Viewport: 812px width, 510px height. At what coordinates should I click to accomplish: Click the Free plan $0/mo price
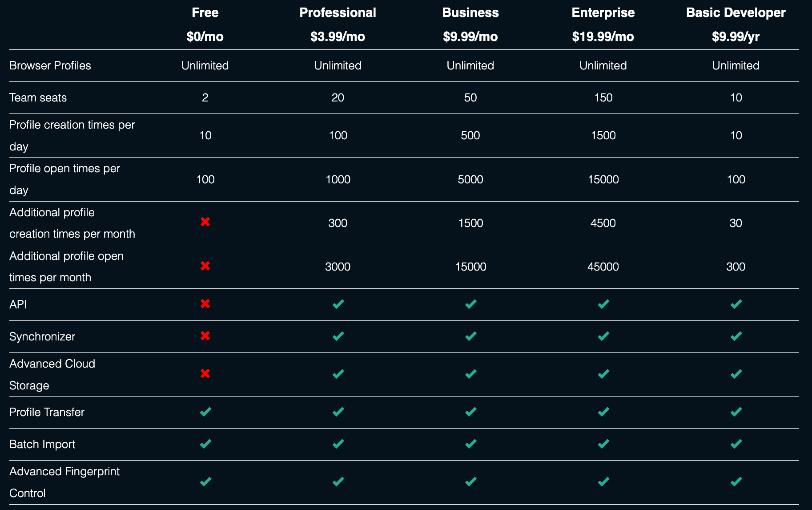205,36
